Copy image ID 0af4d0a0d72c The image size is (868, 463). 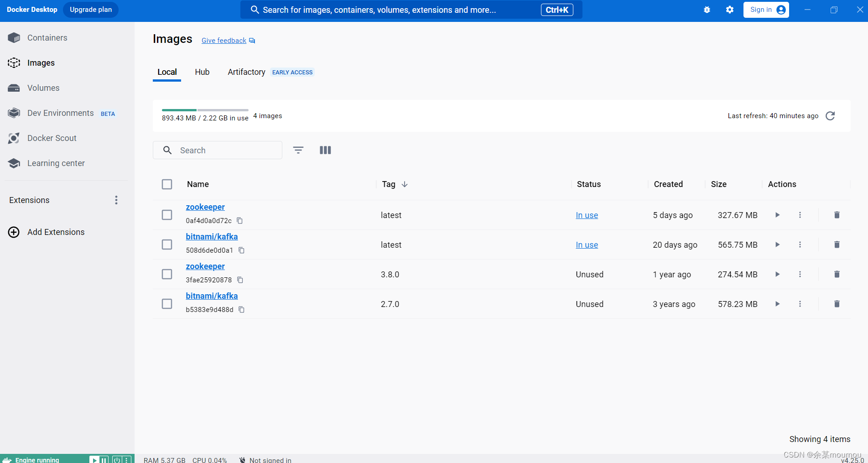click(x=239, y=221)
